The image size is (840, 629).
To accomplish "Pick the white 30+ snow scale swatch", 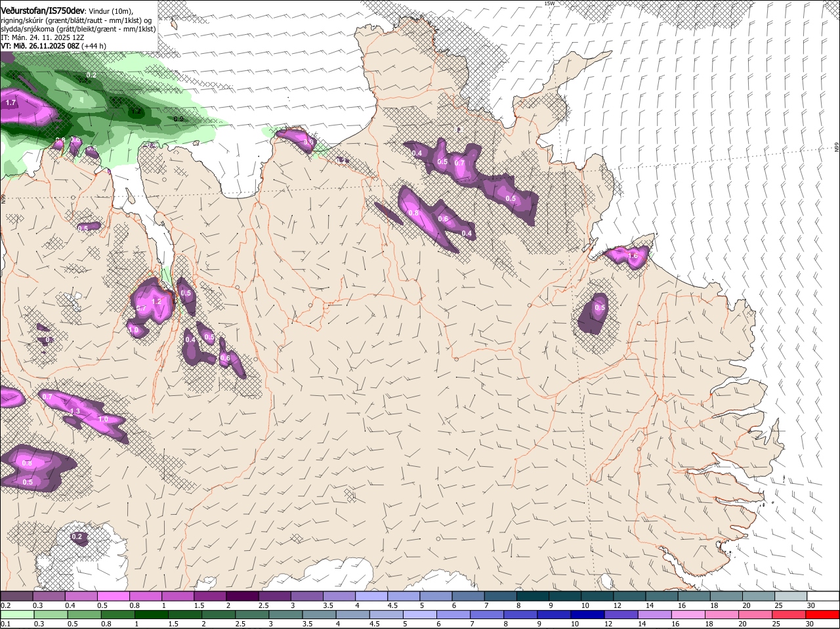I will pos(824,596).
